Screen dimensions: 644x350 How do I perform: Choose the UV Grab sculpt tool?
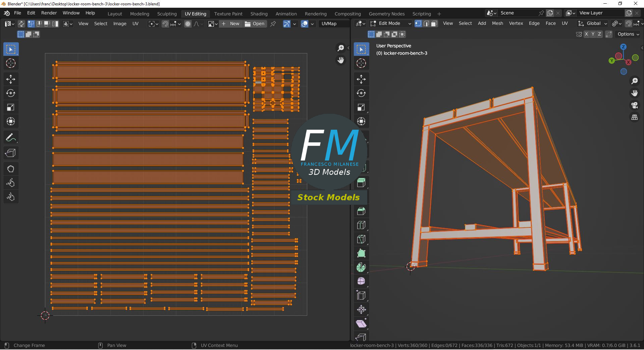click(11, 169)
